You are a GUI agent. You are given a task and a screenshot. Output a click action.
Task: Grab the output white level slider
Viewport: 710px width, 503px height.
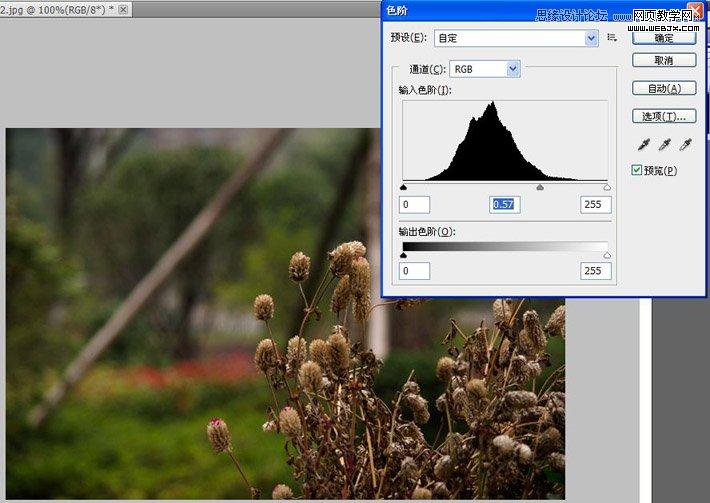(607, 255)
